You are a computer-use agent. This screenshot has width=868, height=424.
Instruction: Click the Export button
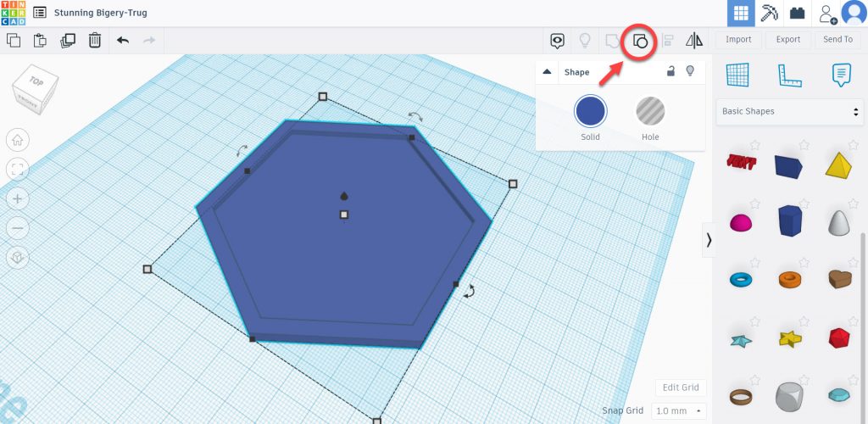[x=787, y=40]
